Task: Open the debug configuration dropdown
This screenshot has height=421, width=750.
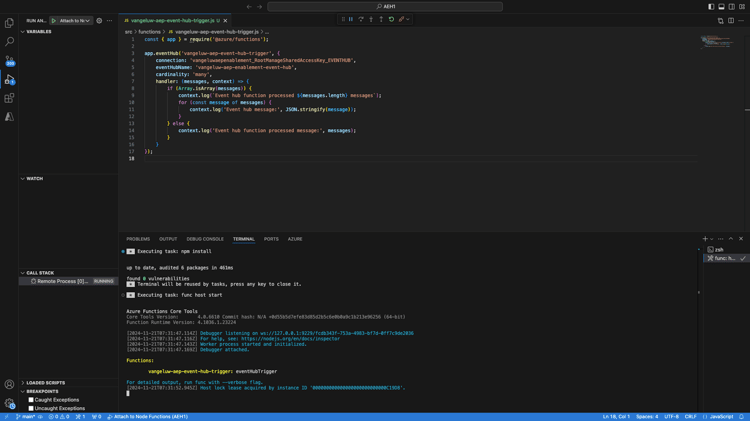Action: pyautogui.click(x=75, y=20)
